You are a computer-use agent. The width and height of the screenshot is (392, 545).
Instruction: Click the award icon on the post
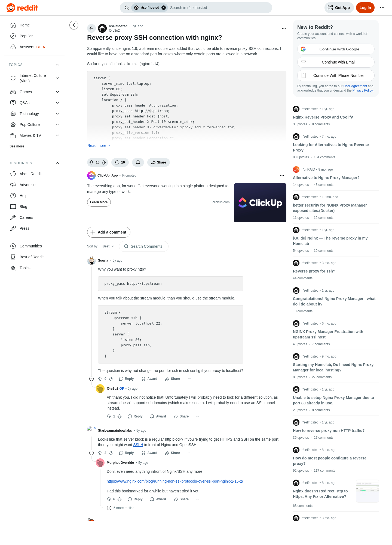point(138,162)
